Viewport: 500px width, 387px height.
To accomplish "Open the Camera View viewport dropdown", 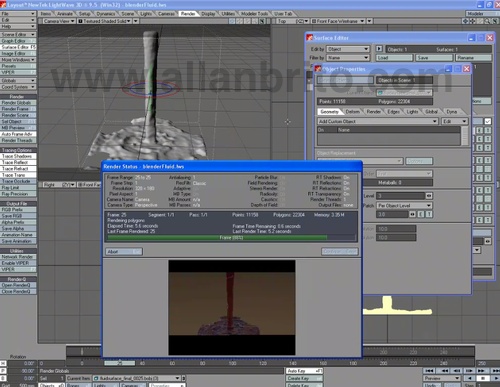I will coord(58,21).
